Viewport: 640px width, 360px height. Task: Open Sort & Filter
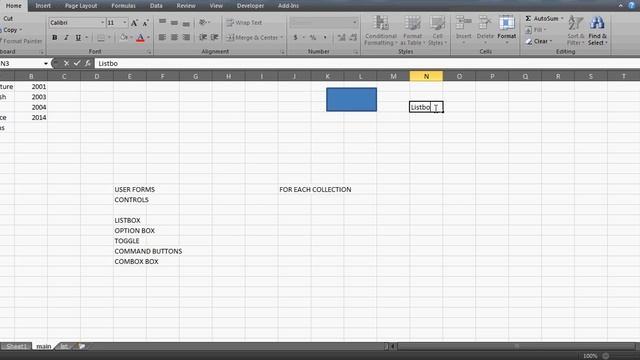tap(576, 31)
